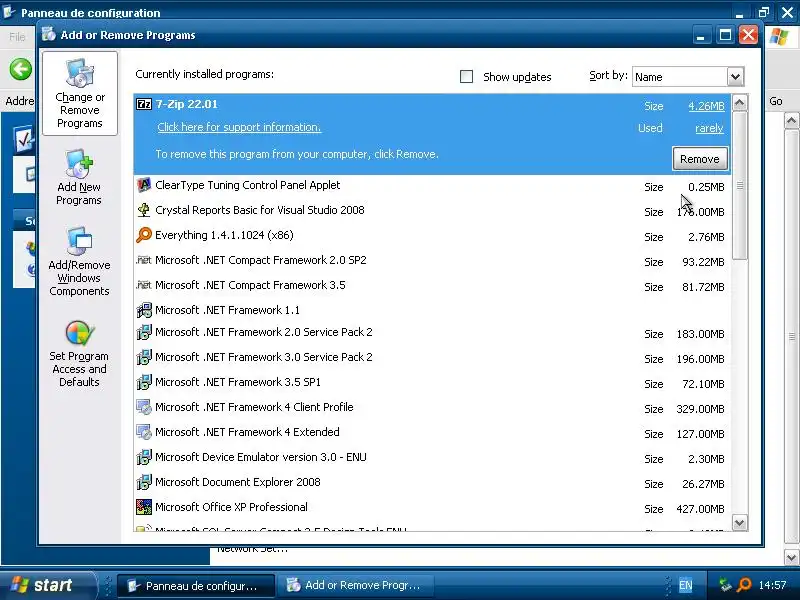Select Everything 1.4.1.1024 (x86) row text
Viewport: 800px width, 600px height.
(224, 235)
